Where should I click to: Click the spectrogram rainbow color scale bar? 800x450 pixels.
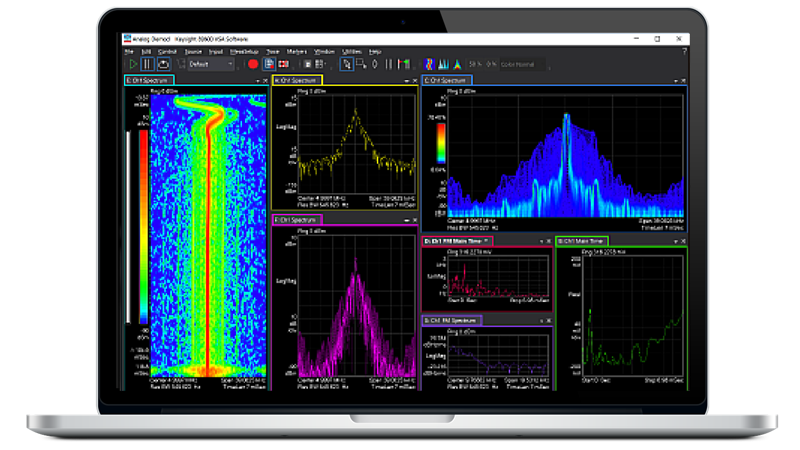[x=143, y=227]
